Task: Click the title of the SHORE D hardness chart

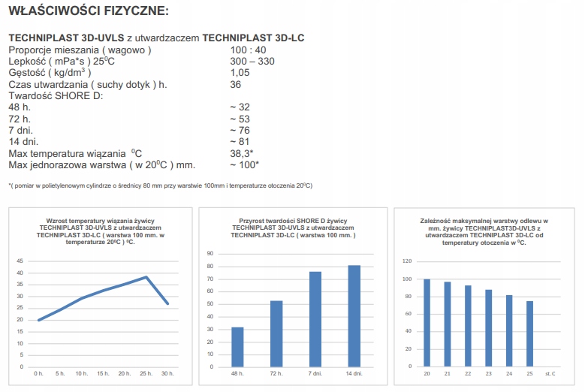Action: (293, 228)
